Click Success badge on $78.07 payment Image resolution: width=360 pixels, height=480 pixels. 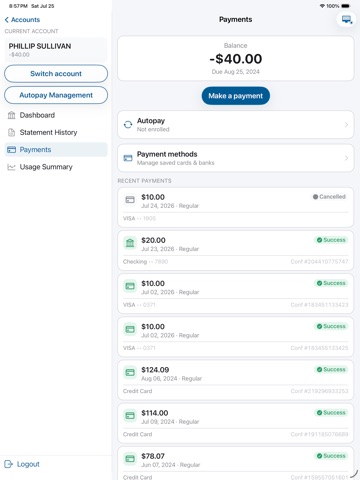331,456
